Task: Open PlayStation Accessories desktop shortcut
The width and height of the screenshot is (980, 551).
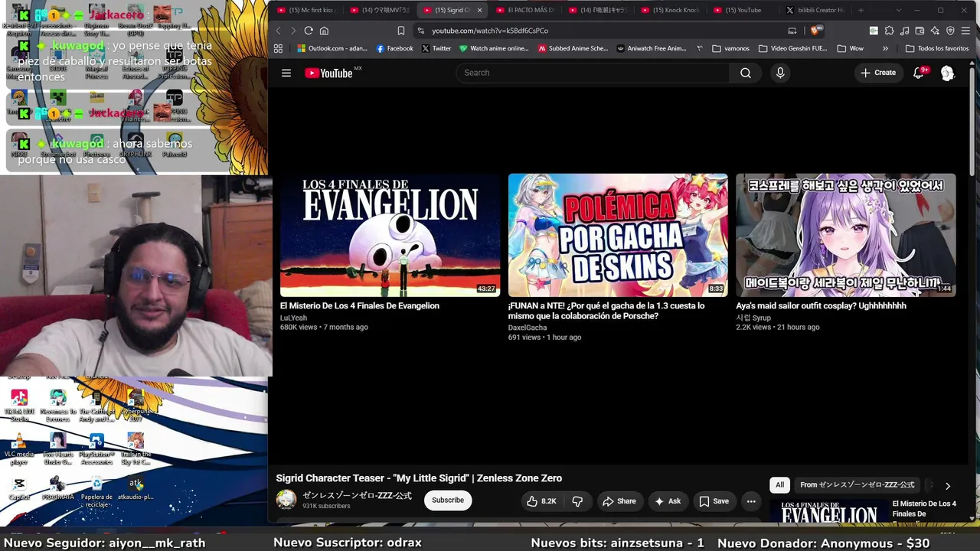Action: (96, 448)
